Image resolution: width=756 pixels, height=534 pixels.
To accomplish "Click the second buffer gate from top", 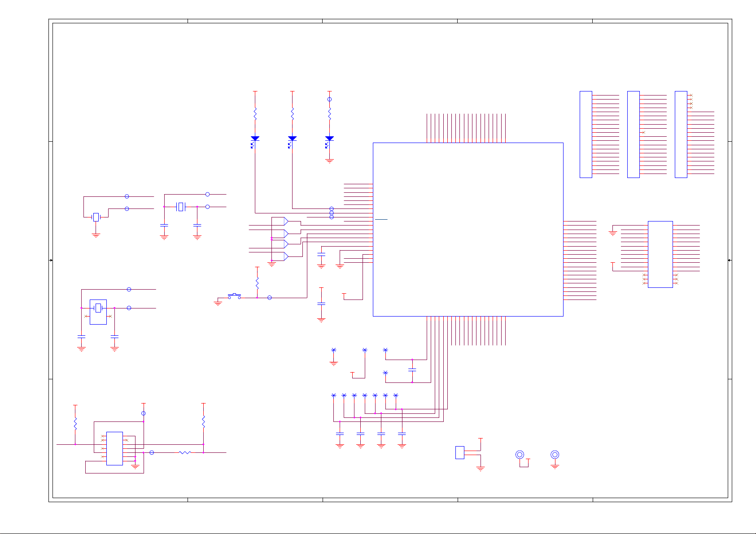I will click(x=286, y=234).
